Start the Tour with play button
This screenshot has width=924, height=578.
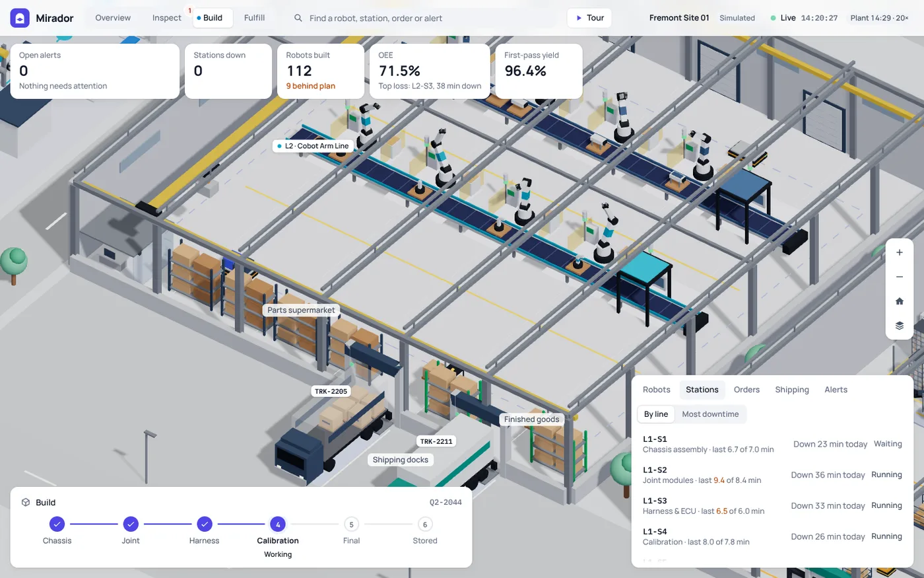pyautogui.click(x=589, y=18)
